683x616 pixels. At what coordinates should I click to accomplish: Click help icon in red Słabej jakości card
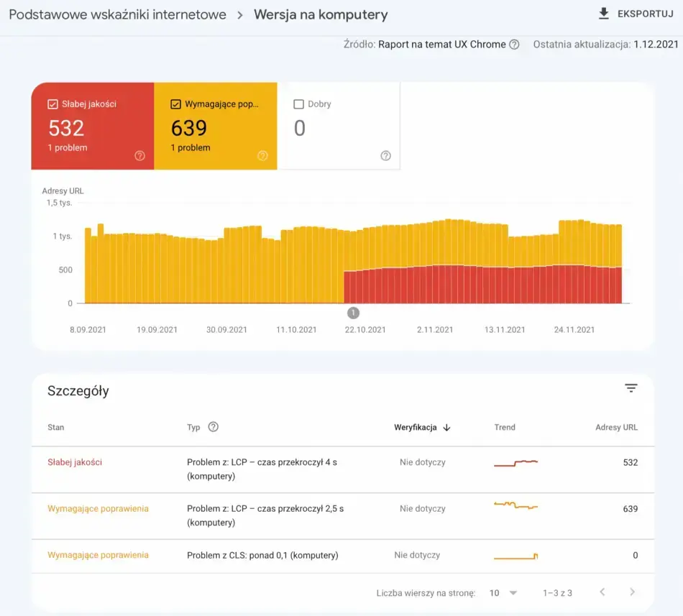click(x=140, y=156)
